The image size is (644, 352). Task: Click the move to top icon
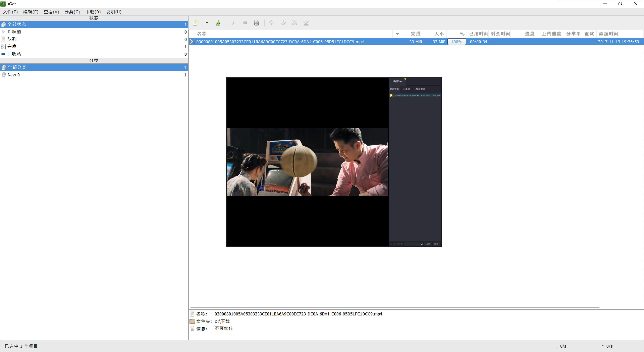pos(294,23)
